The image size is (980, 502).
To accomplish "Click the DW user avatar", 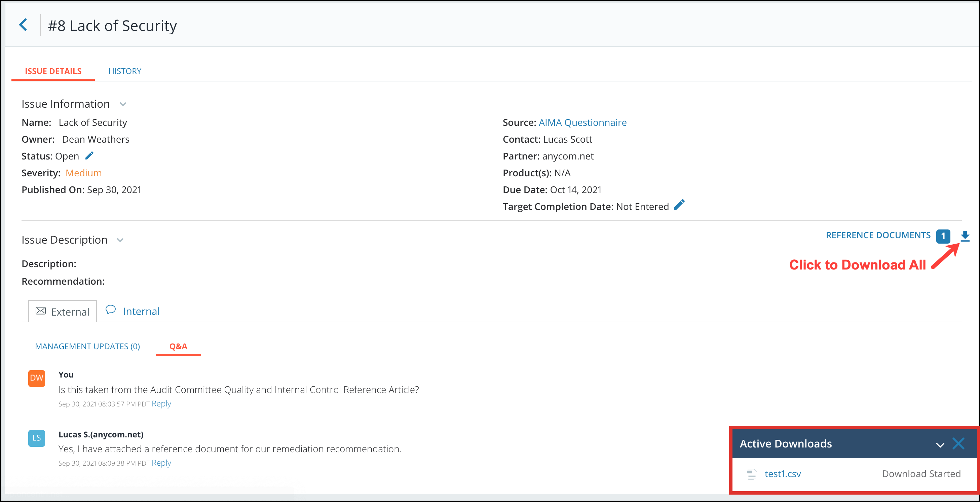I will click(x=37, y=378).
